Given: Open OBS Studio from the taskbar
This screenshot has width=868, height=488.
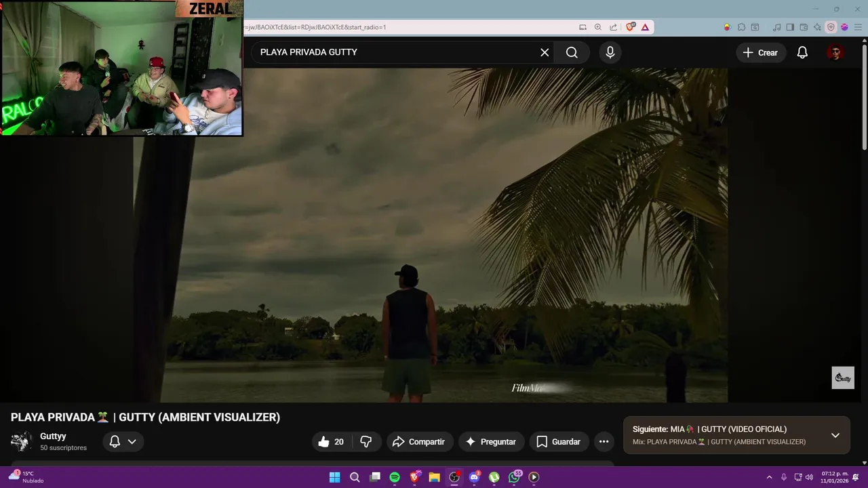Looking at the screenshot, I should click(454, 477).
